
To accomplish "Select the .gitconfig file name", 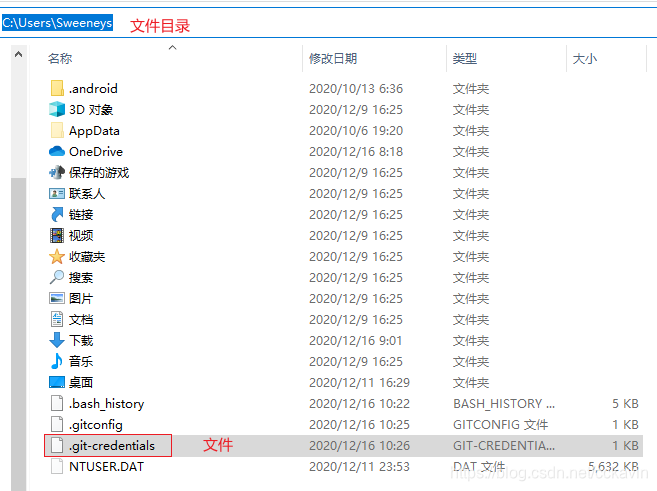I will (96, 425).
